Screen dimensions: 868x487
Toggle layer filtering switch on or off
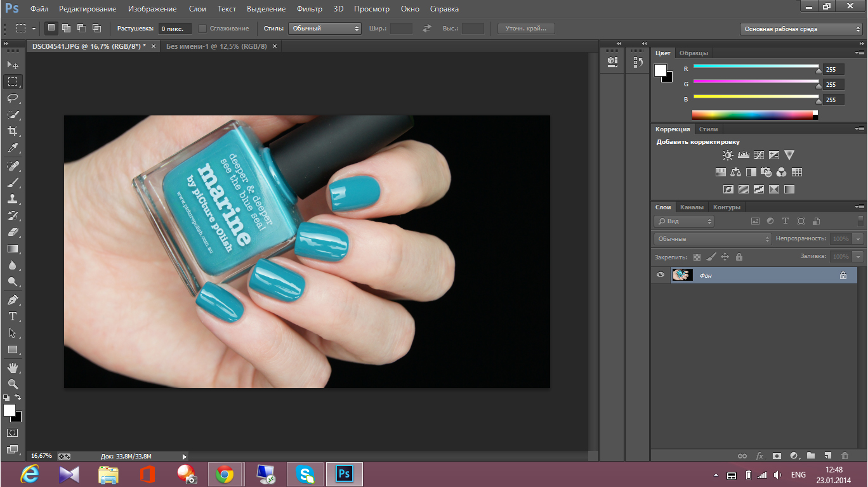point(860,221)
